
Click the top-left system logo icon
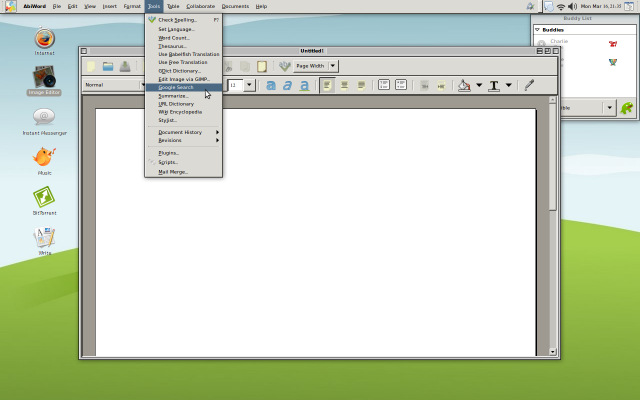coord(11,6)
